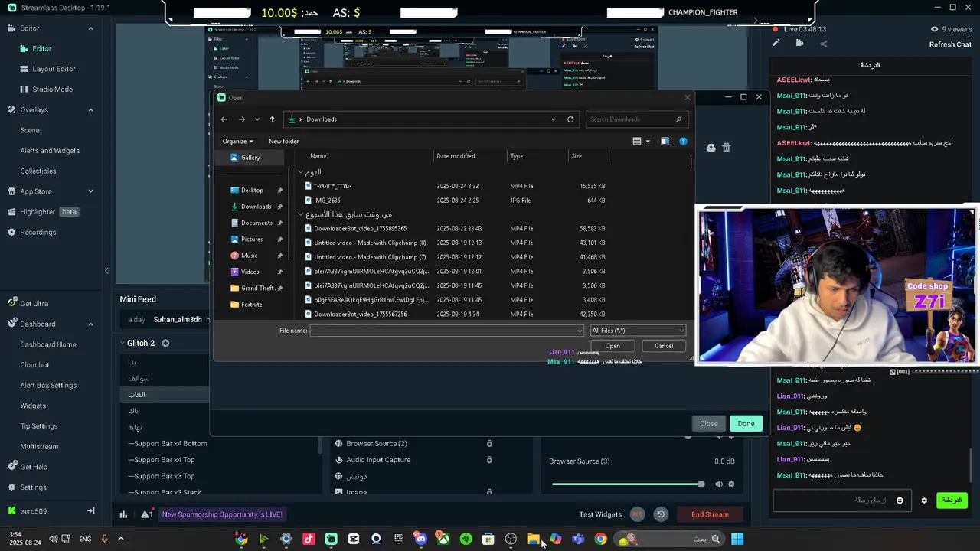Screen dimensions: 980x551
Task: Open the Discord taskbar icon
Action: click(x=420, y=539)
